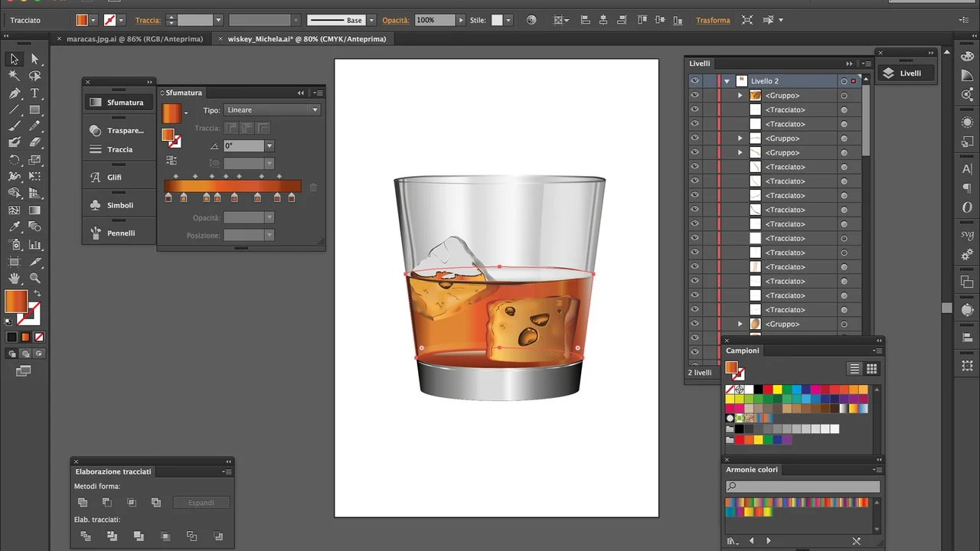Select the Blend tool
Viewport: 980px width, 551px height.
pos(34,227)
